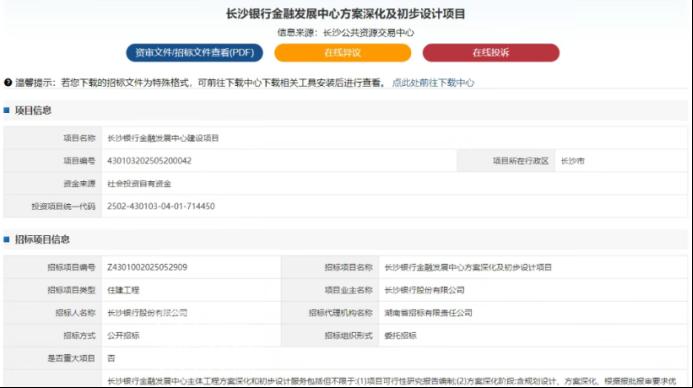Viewport: 693px width, 388px height.
Task: Click the funding source value 社会投资自有资金
Action: [x=139, y=183]
